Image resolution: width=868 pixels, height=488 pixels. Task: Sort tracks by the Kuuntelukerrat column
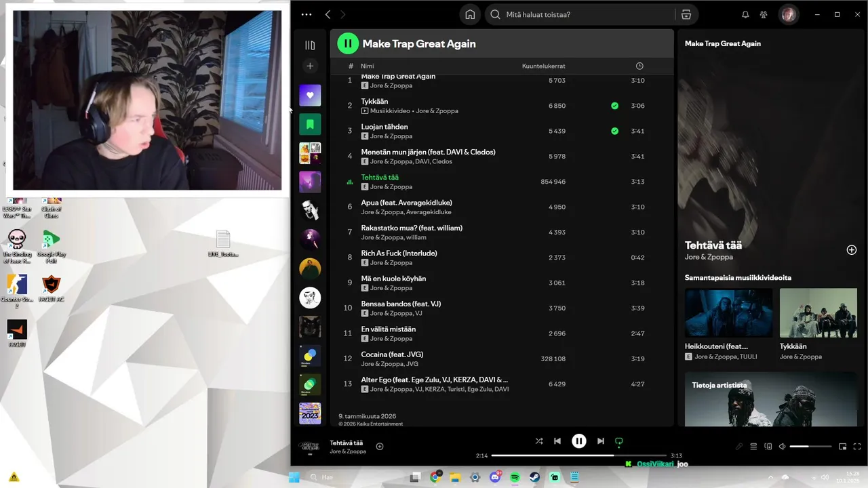[x=543, y=66]
